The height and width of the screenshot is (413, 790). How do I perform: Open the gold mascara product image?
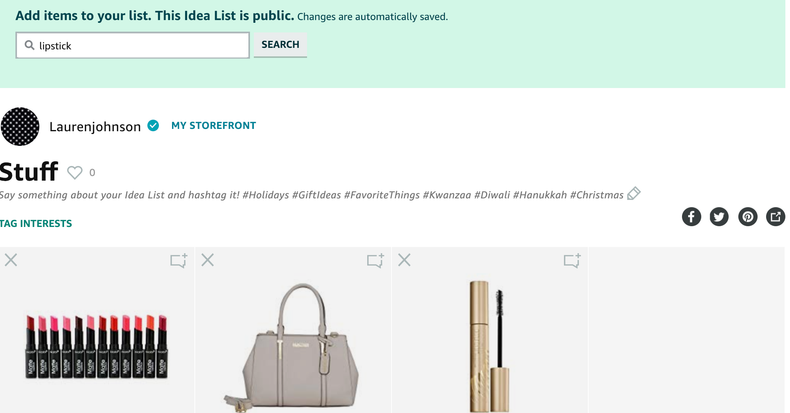(488, 345)
